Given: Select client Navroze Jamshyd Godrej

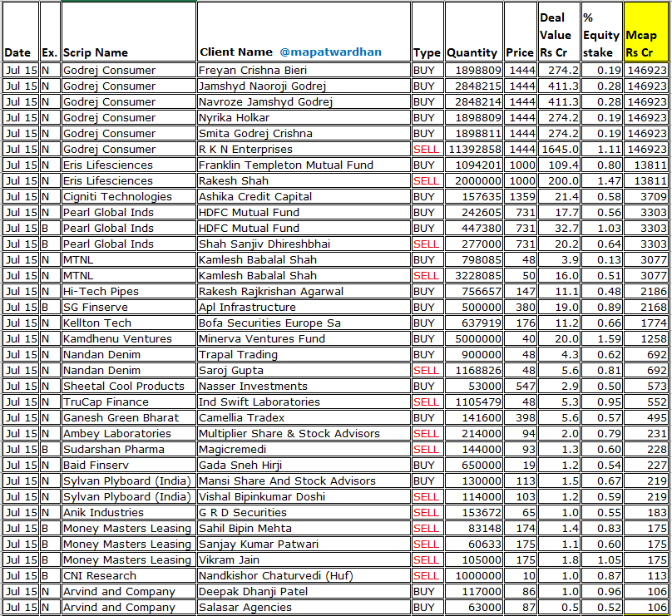Looking at the screenshot, I should 304,102.
